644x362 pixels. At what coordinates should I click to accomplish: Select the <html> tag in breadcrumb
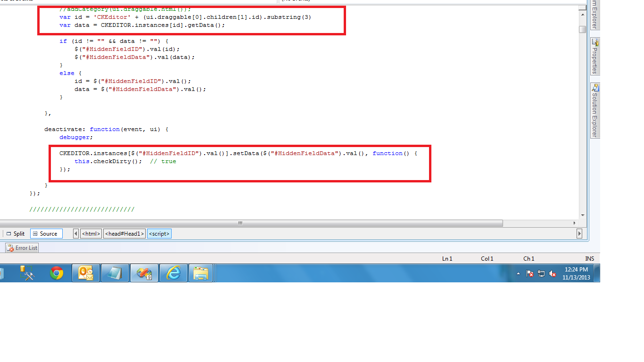pyautogui.click(x=91, y=234)
